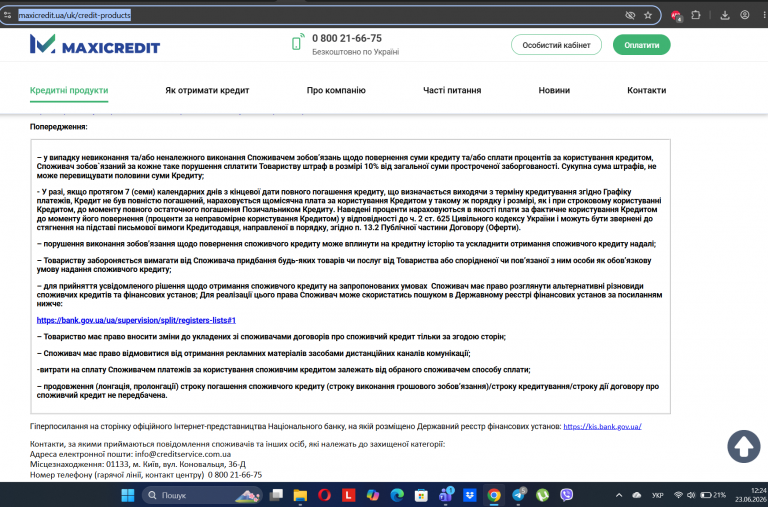Open site information icon in address bar
Viewport: 768px width, 507px height.
pyautogui.click(x=7, y=15)
